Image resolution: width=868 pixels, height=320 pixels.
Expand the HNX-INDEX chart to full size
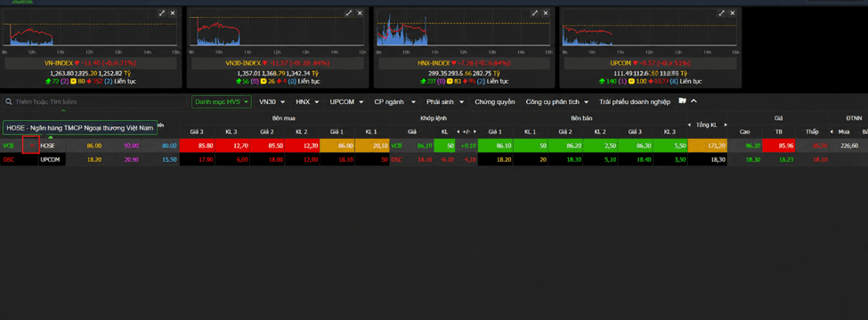[536, 12]
